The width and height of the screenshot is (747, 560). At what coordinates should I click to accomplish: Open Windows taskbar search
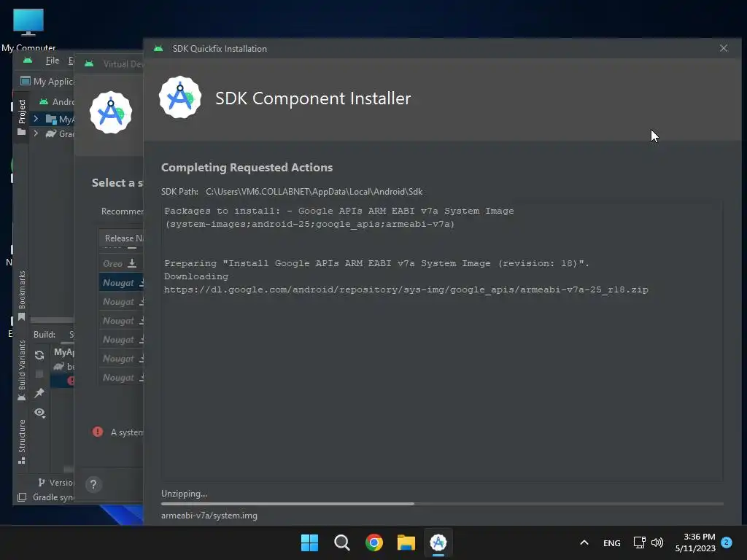(342, 542)
